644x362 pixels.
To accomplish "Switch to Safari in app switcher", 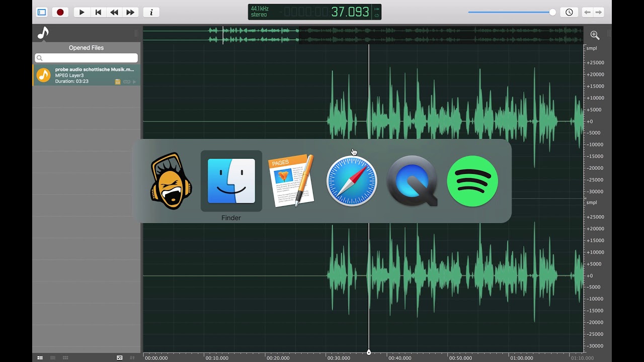I will [352, 181].
